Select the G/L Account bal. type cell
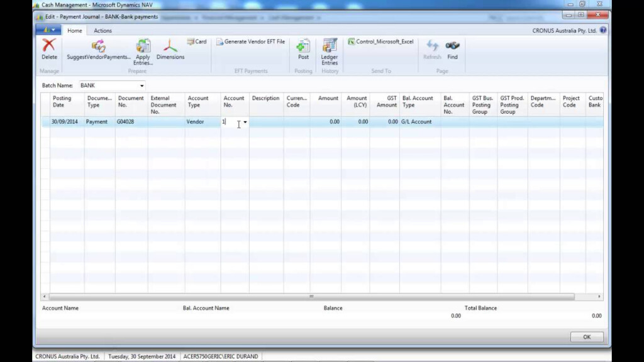This screenshot has height=362, width=644. click(x=420, y=122)
